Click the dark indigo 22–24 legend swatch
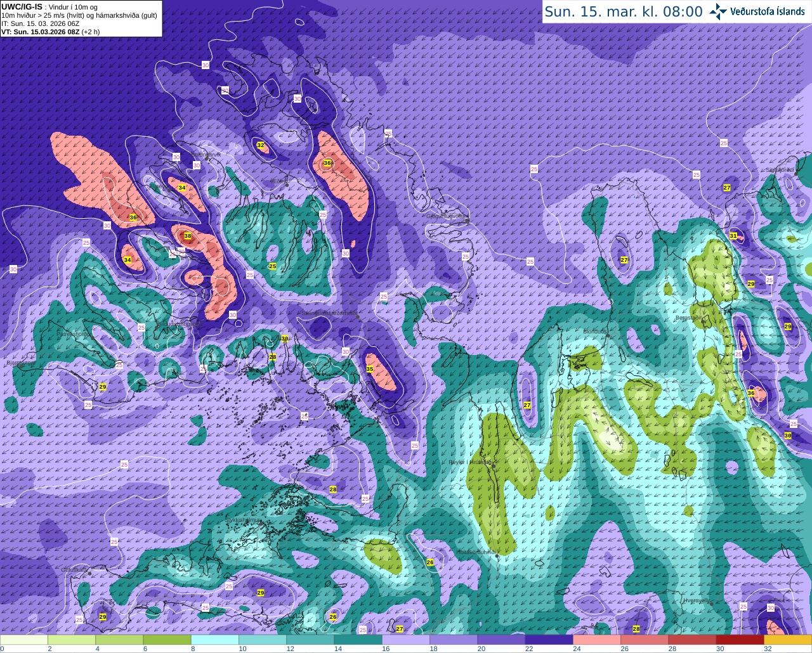 [x=549, y=640]
